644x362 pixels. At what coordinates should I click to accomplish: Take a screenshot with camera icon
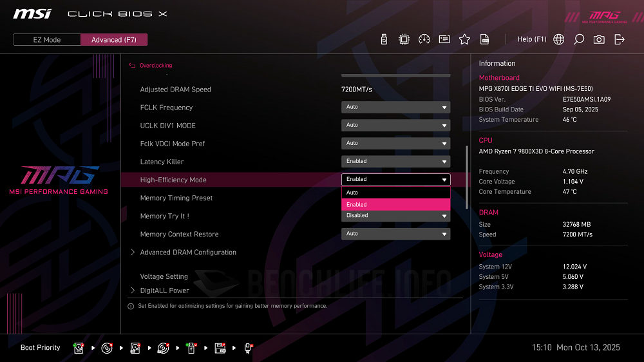599,39
